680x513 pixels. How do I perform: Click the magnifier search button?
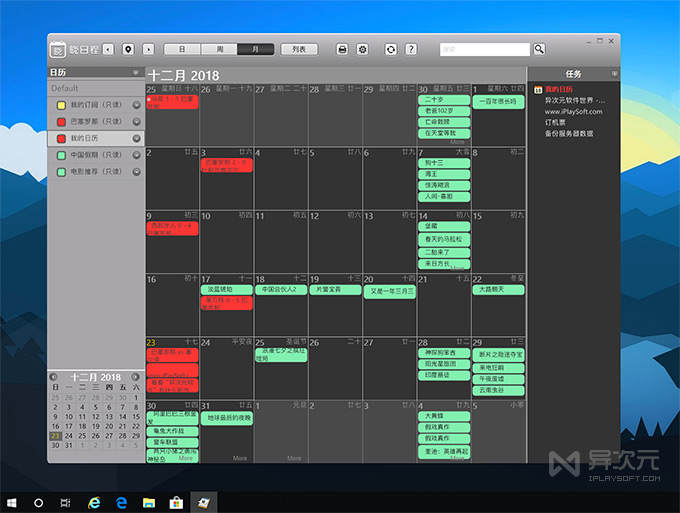[539, 49]
